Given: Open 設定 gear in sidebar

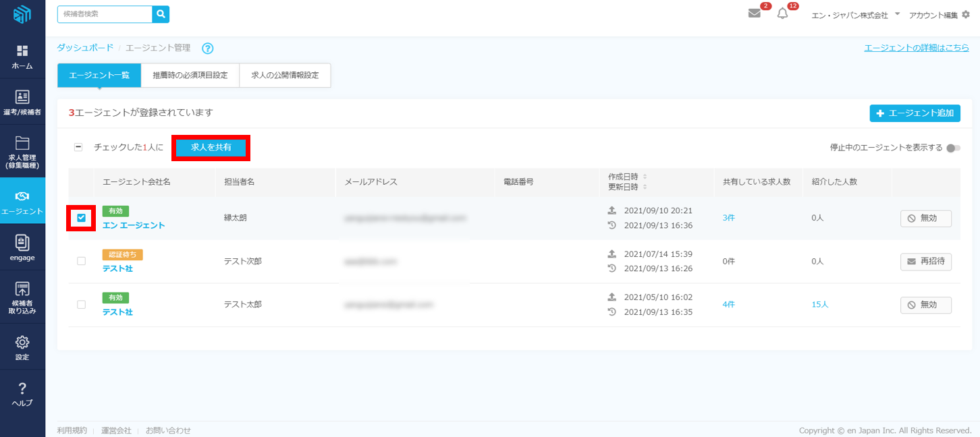Looking at the screenshot, I should click(22, 347).
